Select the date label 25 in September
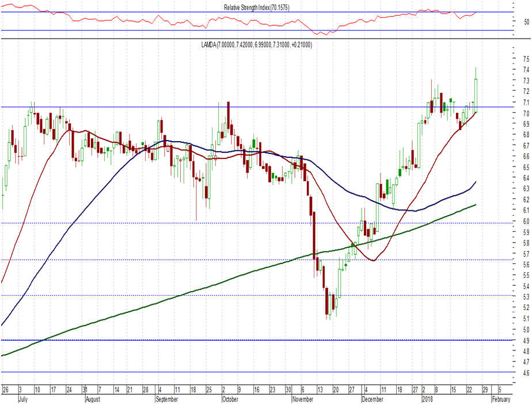Viewport: 532px width, 404px height. pyautogui.click(x=209, y=390)
